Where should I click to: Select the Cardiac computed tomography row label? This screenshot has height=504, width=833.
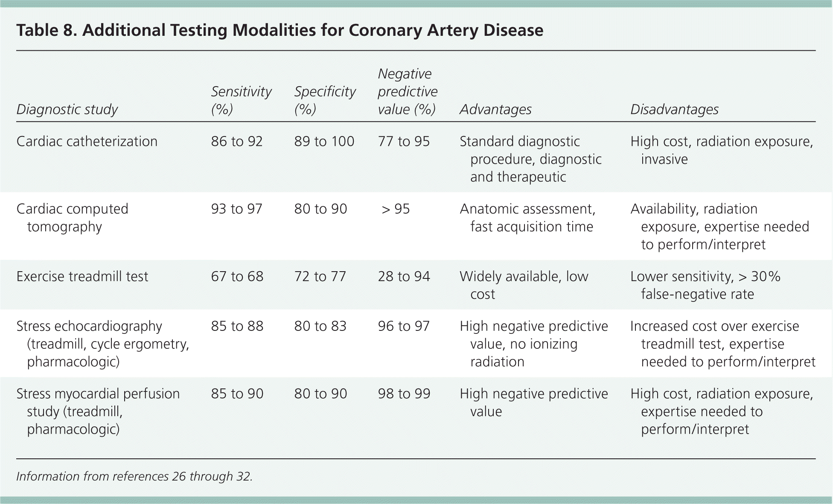[72, 217]
